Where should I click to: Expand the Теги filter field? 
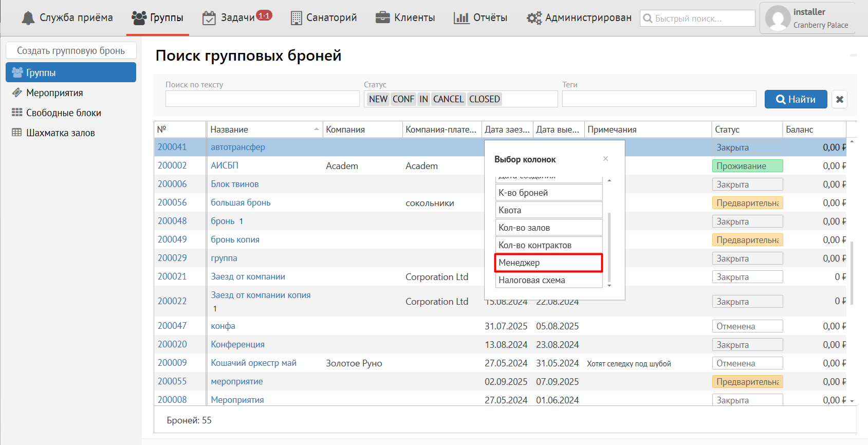point(658,99)
